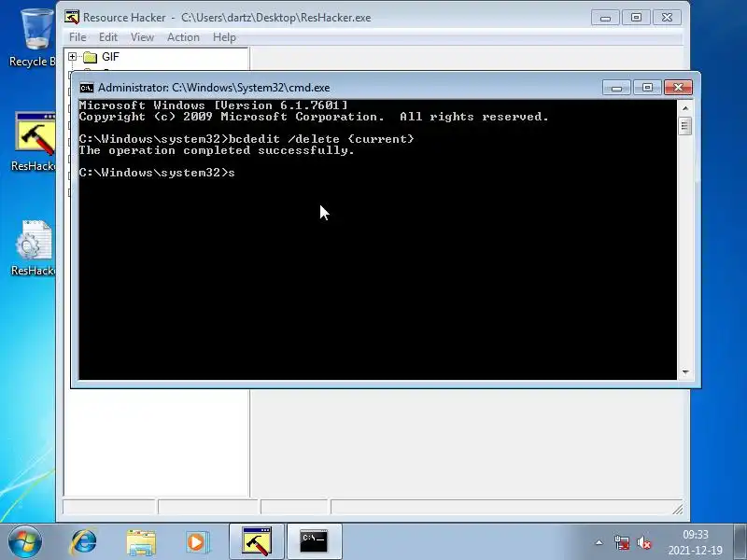Screen dimensions: 747x560
Task: Click the network status tray icon
Action: click(x=622, y=542)
